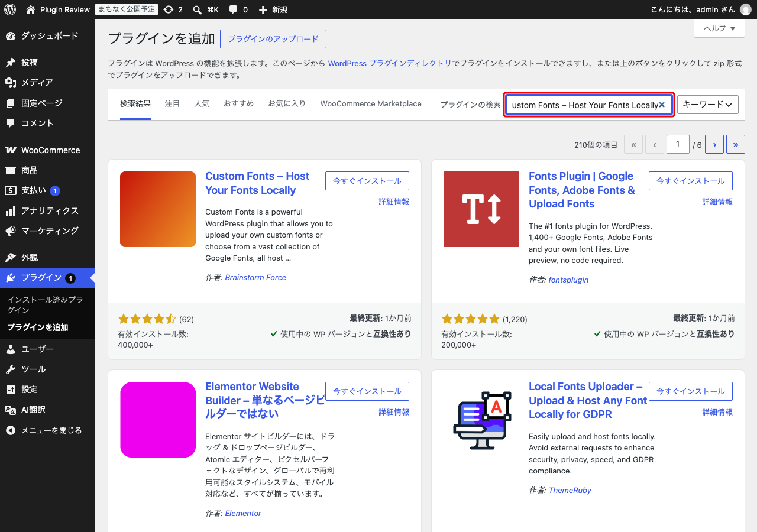Open ツール tools menu

click(47, 369)
